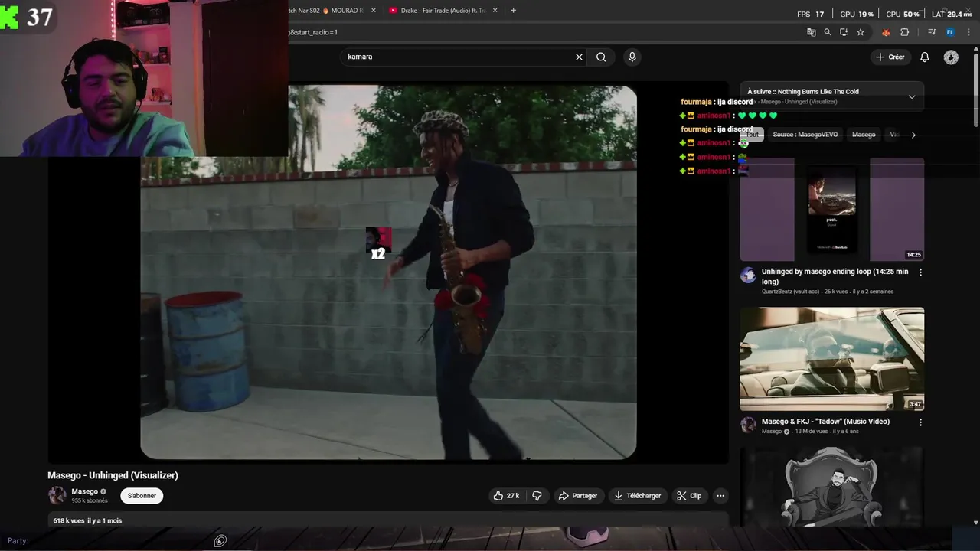Viewport: 980px width, 551px height.
Task: Open the 3:47 Tadow video thumbnail
Action: [832, 359]
